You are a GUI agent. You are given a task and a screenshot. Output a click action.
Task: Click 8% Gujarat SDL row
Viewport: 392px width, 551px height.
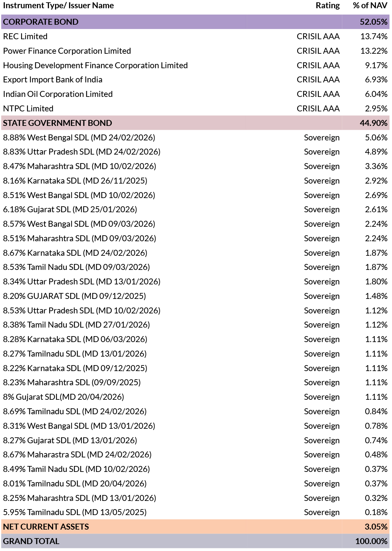tap(195, 397)
